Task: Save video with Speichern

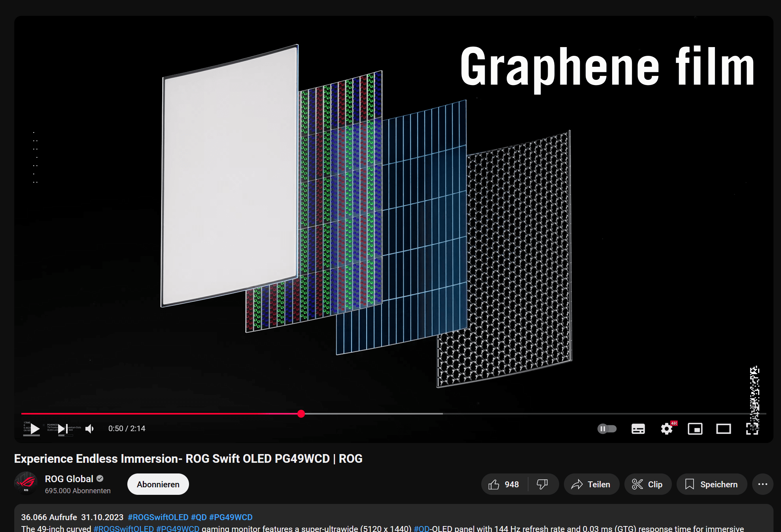Action: click(x=712, y=484)
